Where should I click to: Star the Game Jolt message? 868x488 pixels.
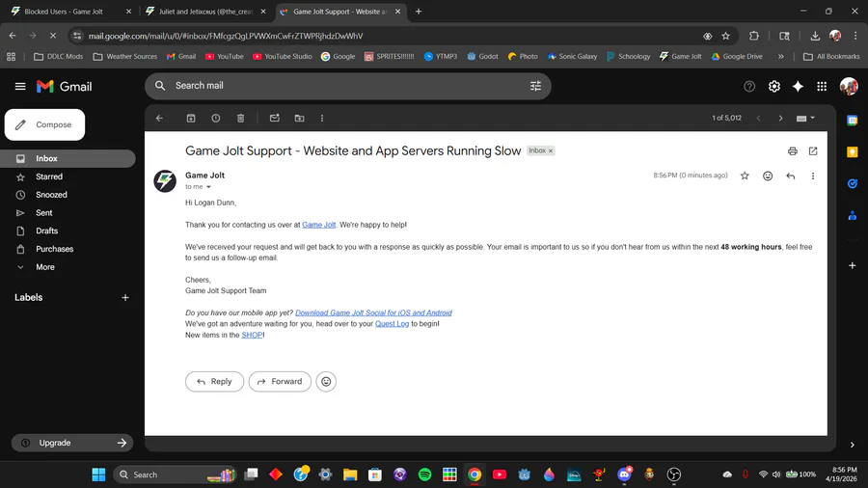click(x=745, y=176)
